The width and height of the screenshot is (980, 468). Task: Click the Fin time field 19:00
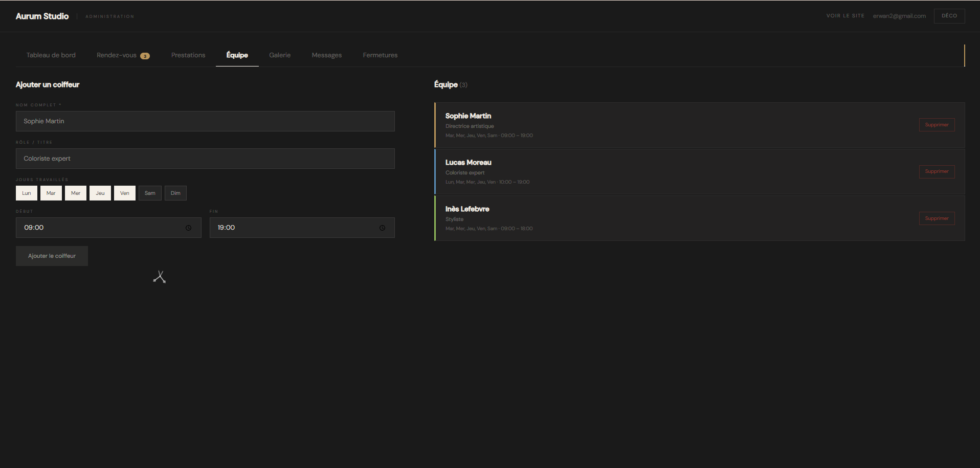click(x=302, y=228)
